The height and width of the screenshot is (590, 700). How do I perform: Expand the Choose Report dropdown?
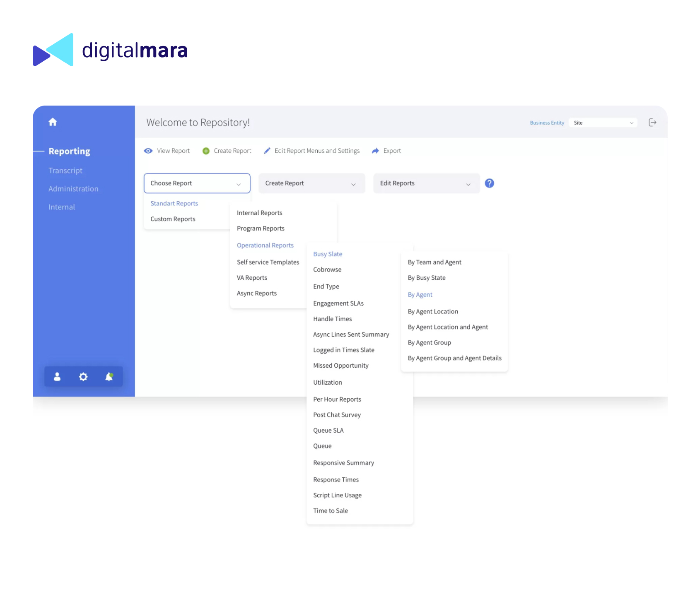tap(197, 183)
